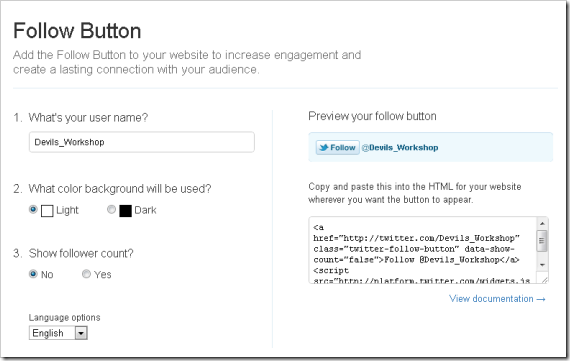Open the View documentation link

[497, 299]
